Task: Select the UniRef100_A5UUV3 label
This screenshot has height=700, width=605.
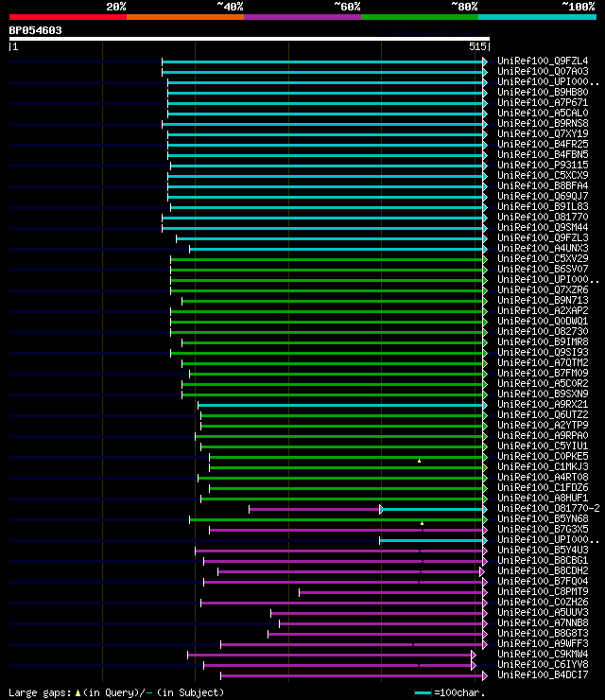Action: click(543, 613)
